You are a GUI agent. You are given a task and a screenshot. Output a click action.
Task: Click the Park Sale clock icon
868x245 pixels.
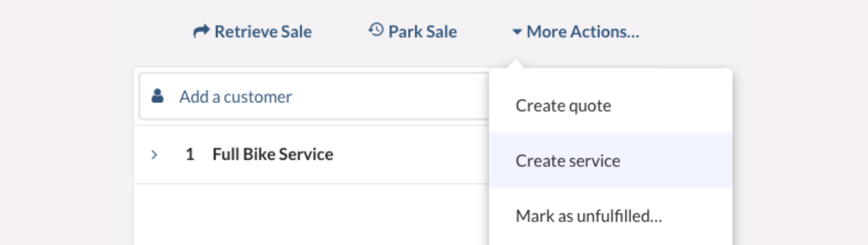[x=376, y=30]
